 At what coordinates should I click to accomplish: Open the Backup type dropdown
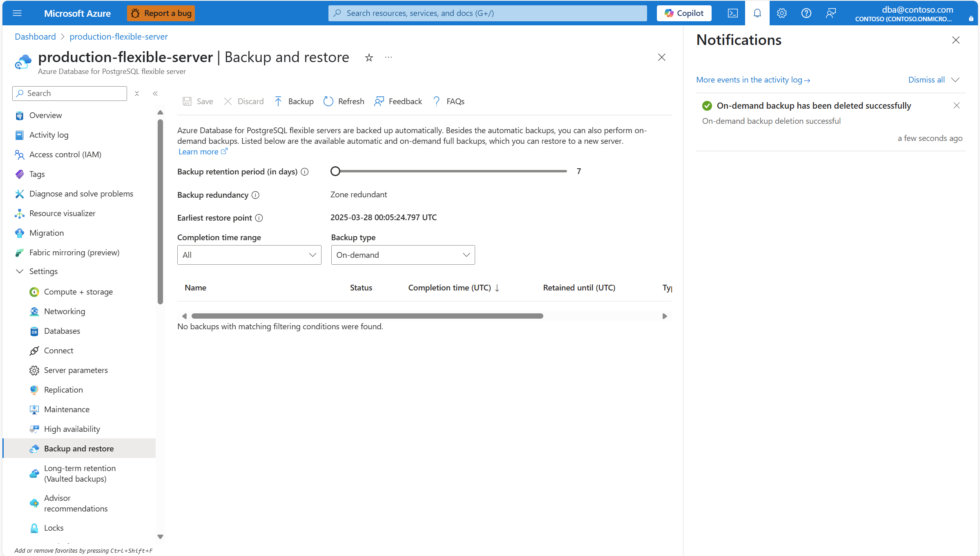point(403,255)
